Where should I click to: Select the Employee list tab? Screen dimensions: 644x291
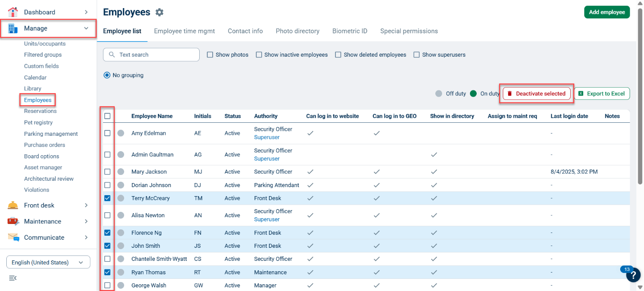[x=122, y=31]
